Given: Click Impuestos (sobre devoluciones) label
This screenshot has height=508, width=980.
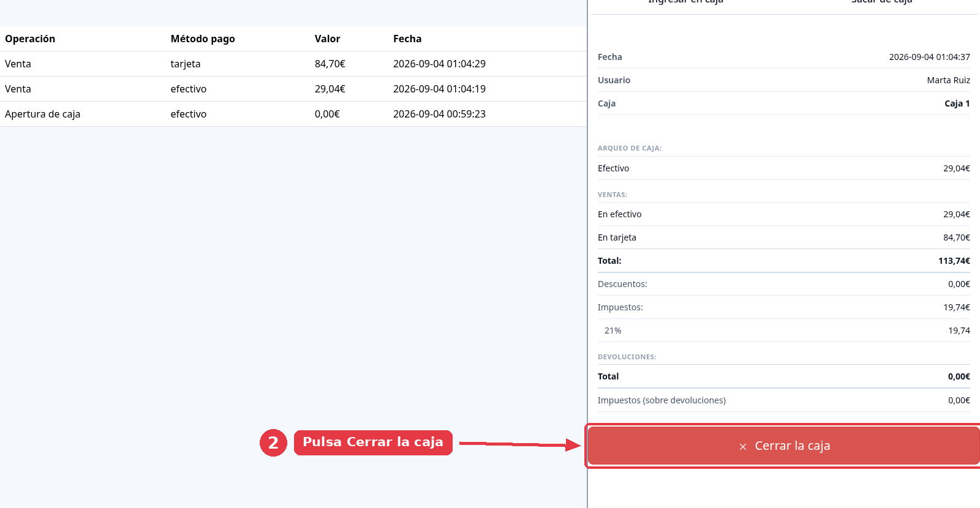Looking at the screenshot, I should 661,400.
